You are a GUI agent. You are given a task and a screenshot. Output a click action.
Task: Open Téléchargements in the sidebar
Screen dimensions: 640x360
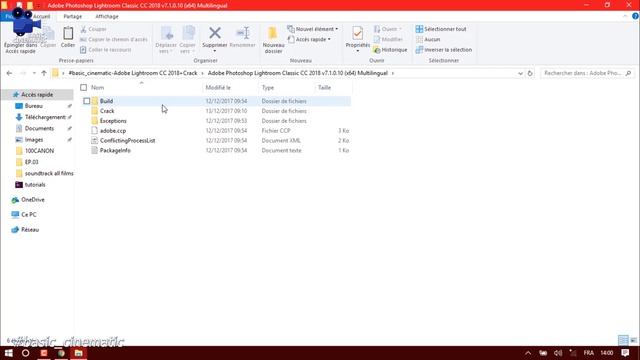click(45, 117)
